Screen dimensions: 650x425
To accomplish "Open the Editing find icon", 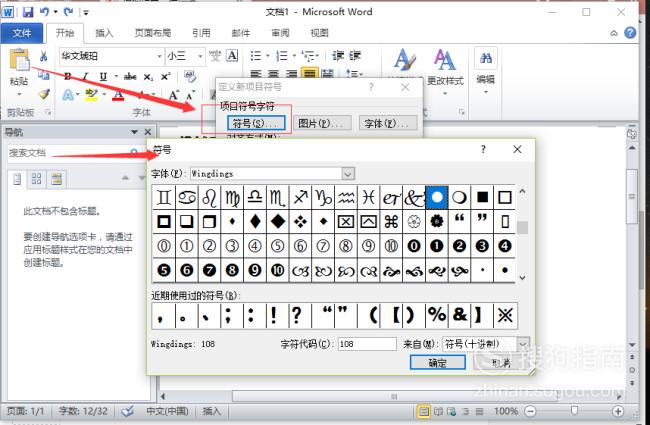I will coord(485,58).
